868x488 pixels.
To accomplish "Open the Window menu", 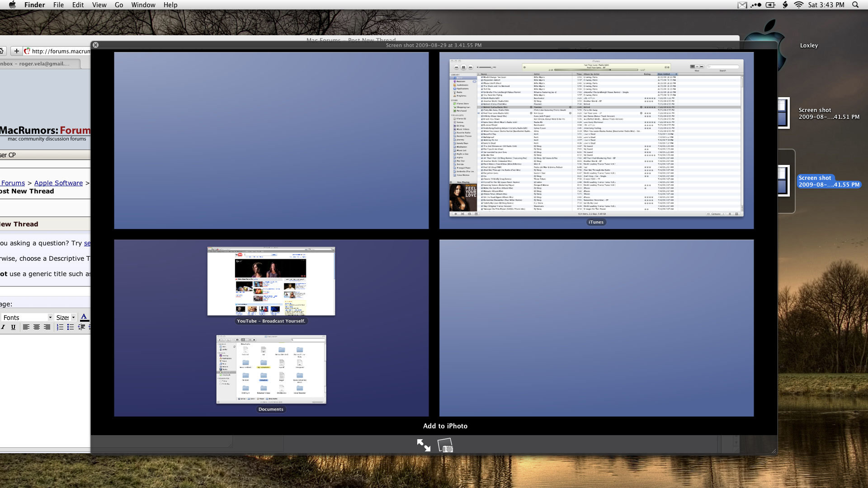I will tap(143, 5).
